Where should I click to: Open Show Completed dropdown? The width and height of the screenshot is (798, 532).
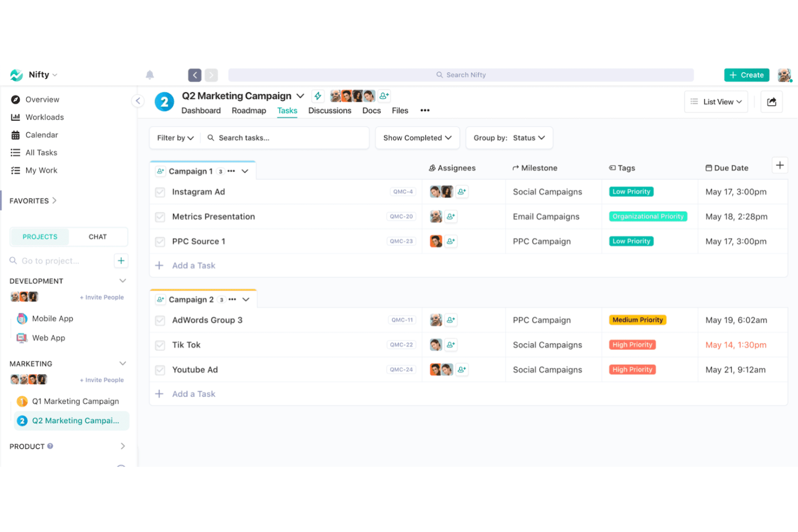(417, 138)
